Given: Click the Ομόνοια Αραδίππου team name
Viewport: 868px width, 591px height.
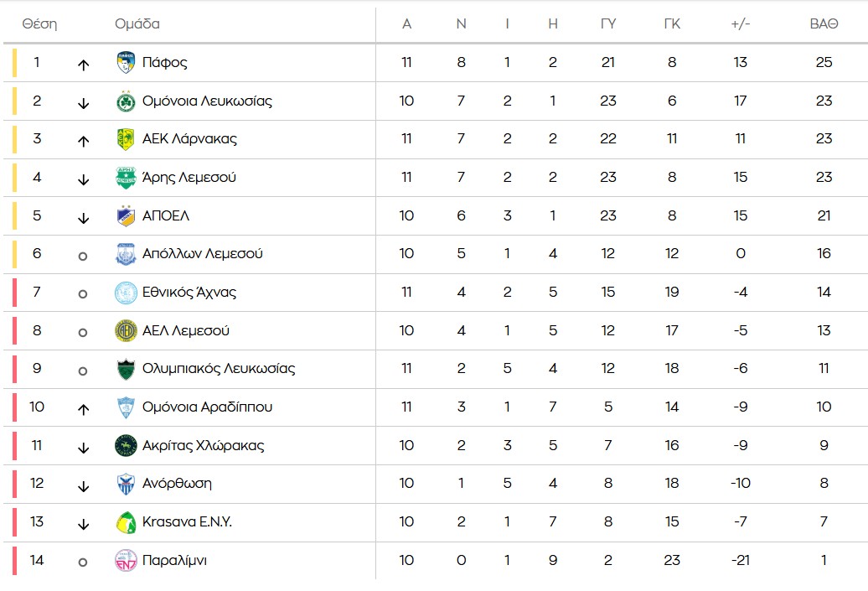Looking at the screenshot, I should [207, 407].
